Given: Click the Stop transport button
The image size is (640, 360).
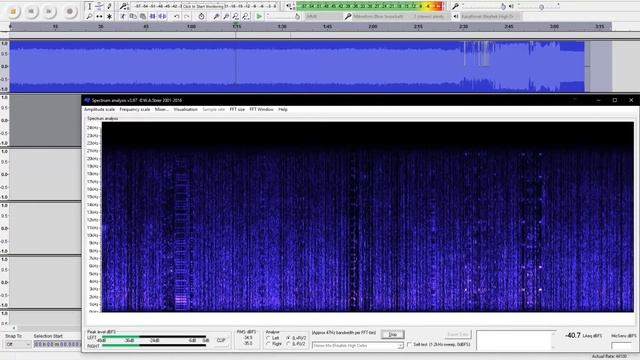Looking at the screenshot, I should [x=13, y=11].
